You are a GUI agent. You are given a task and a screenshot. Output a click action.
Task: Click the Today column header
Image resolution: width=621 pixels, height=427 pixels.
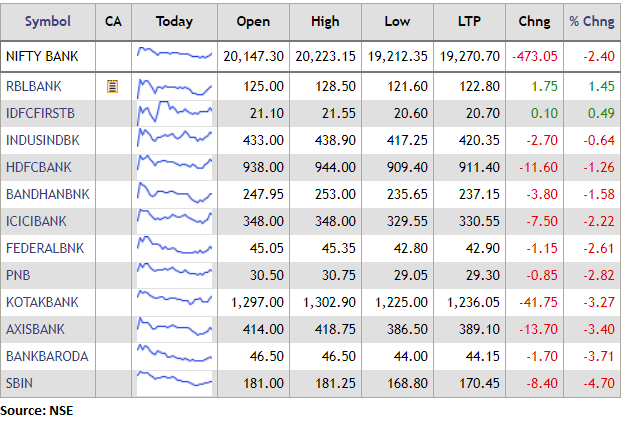(175, 21)
